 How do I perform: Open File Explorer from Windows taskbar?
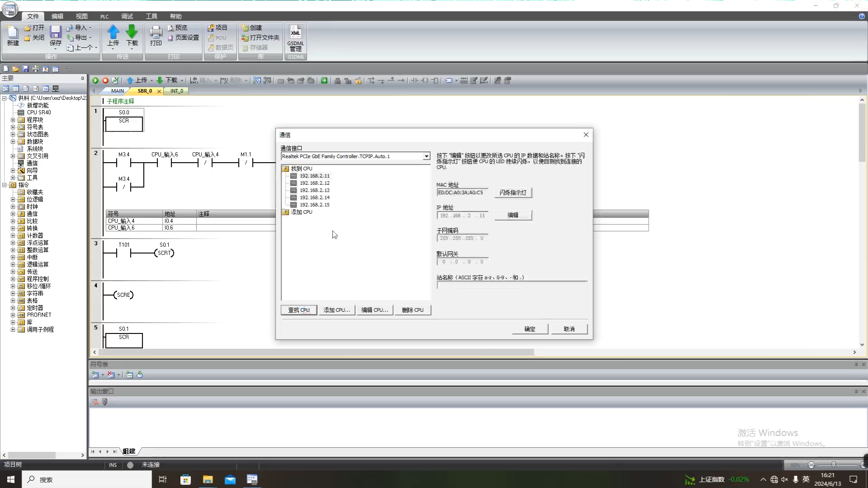click(x=208, y=479)
